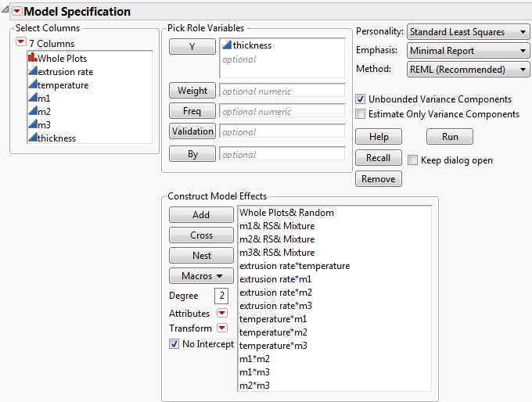Click the temperature continuous column icon

[32, 85]
